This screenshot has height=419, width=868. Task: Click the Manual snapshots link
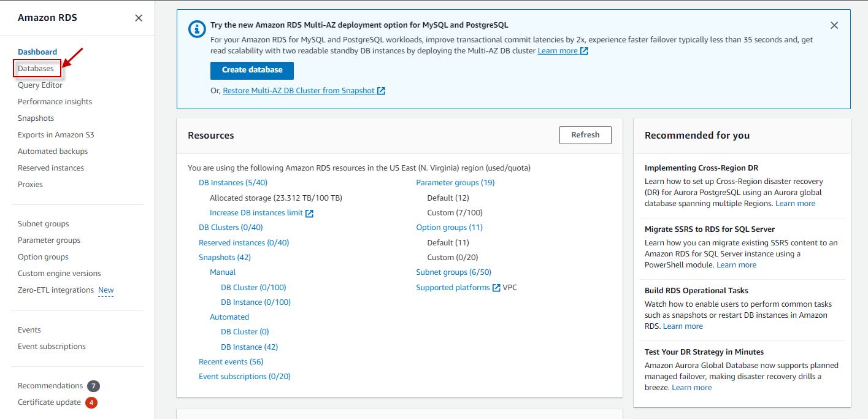click(x=223, y=272)
